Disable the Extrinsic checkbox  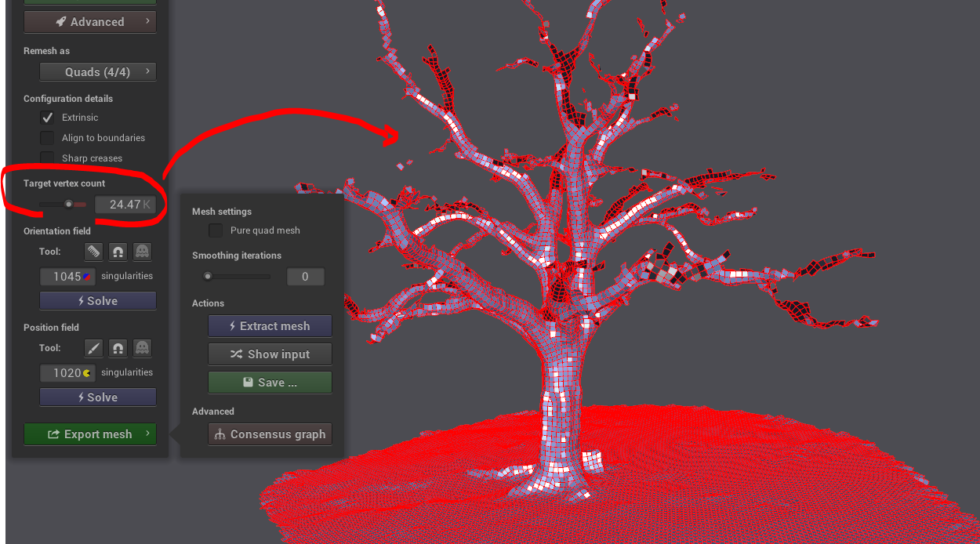point(47,118)
